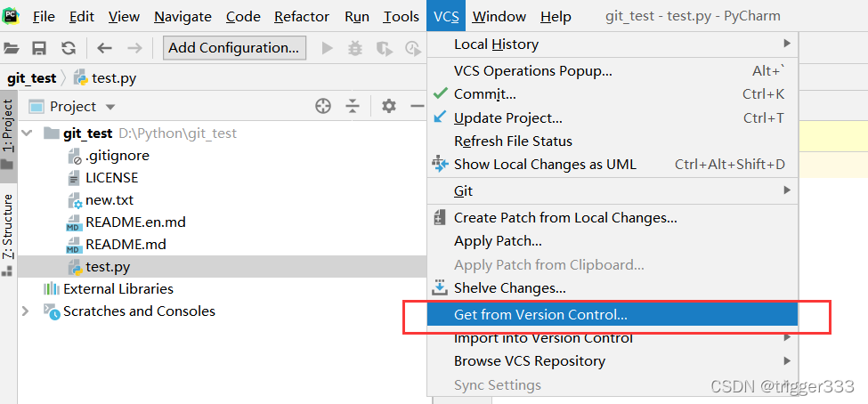Click the green Run play icon
The height and width of the screenshot is (404, 868).
pos(327,48)
